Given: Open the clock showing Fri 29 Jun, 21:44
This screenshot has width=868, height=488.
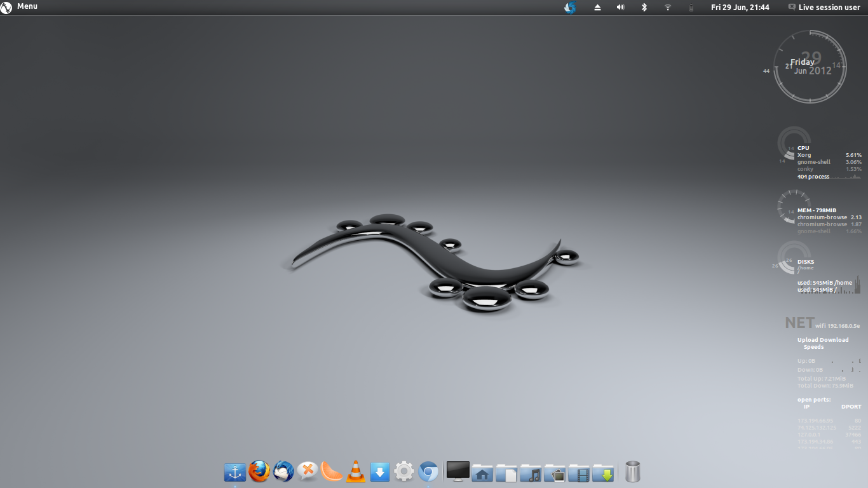Looking at the screenshot, I should [x=740, y=8].
